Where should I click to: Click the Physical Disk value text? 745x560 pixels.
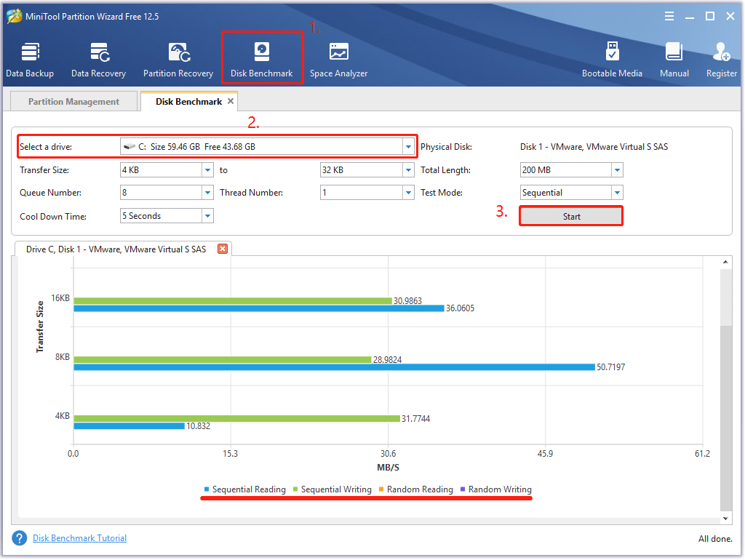coord(594,147)
